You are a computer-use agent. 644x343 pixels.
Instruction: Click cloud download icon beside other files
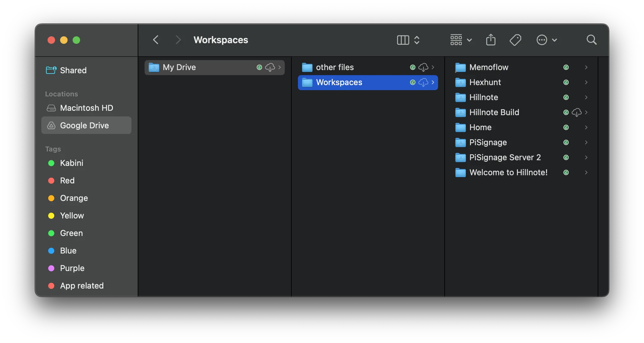[x=423, y=67]
